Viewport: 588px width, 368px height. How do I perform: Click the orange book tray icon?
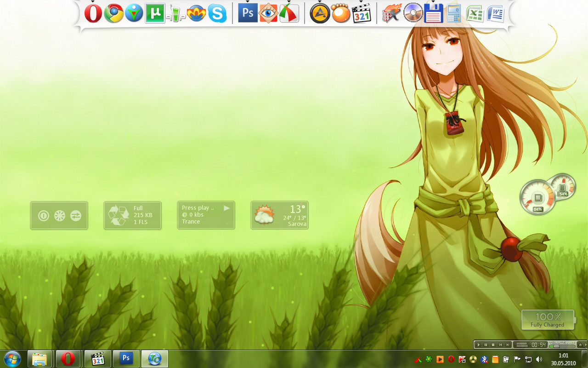(495, 359)
